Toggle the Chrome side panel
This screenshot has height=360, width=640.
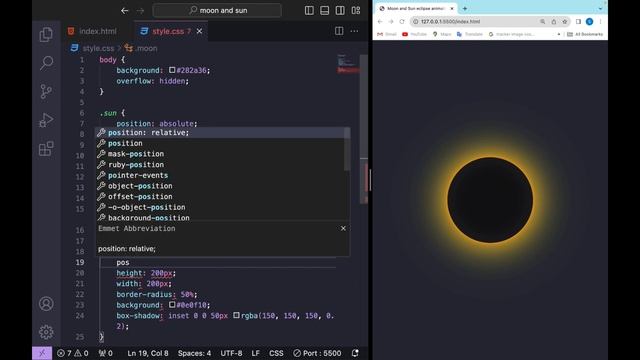coord(578,22)
